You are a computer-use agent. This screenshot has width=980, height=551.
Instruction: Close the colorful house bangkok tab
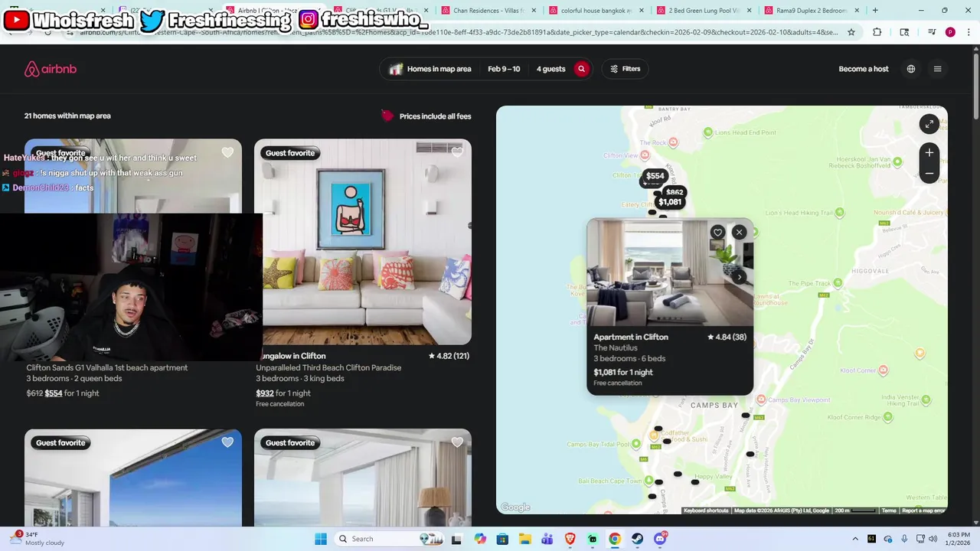pos(641,11)
